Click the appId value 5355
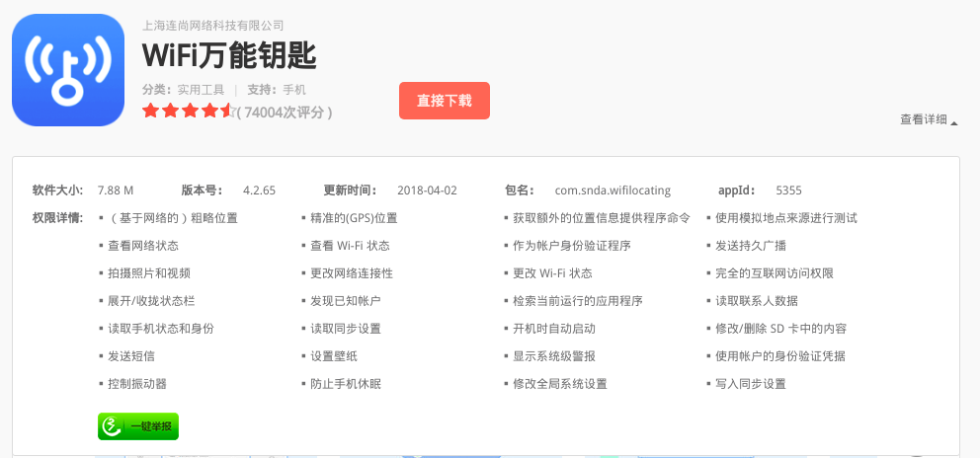The width and height of the screenshot is (980, 458). pyautogui.click(x=788, y=191)
